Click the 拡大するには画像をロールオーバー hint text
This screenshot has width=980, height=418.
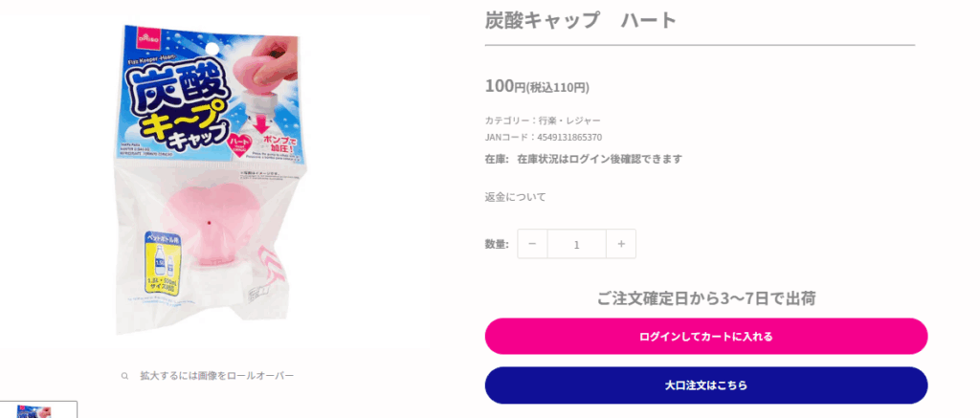(217, 376)
